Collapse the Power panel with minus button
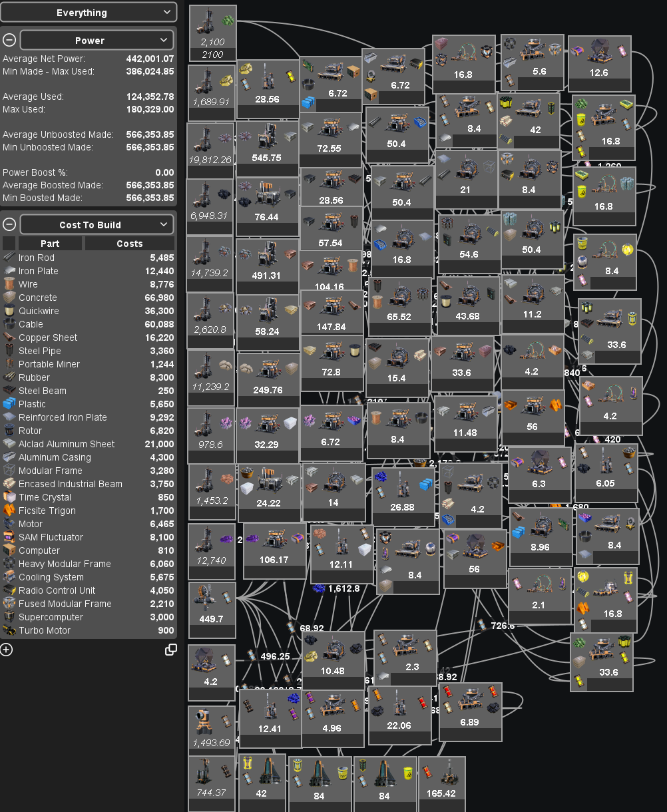Screen dimensions: 667x812 (9, 40)
